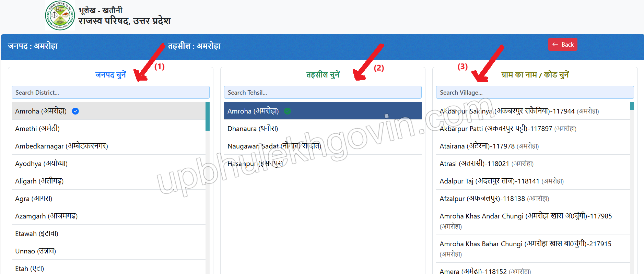Click the Search Village input field
The image size is (644, 274).
pos(535,92)
